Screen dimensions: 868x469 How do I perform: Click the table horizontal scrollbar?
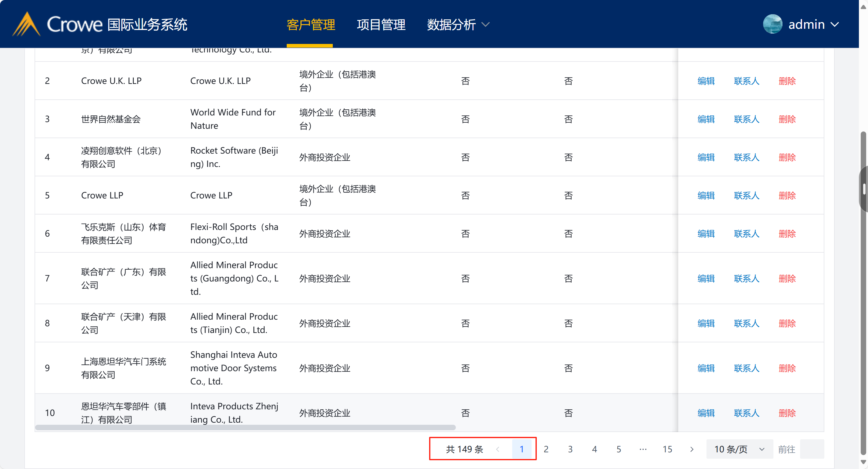tap(245, 427)
